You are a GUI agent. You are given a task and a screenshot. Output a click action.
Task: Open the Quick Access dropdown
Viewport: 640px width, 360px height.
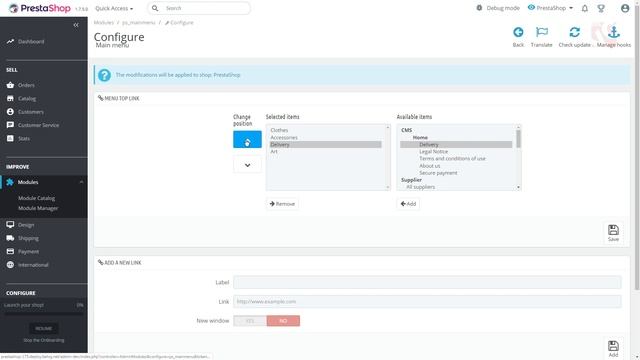pyautogui.click(x=114, y=8)
